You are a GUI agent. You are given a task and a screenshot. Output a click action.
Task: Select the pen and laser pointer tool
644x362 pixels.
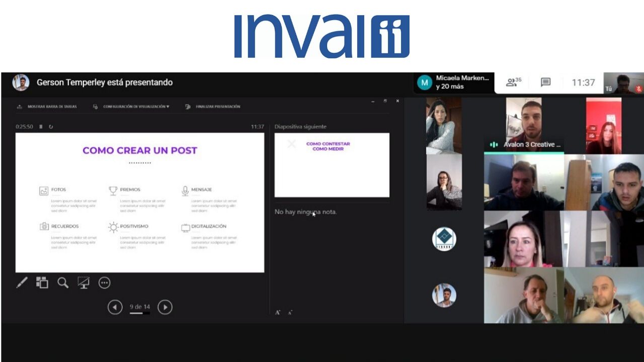coord(22,283)
